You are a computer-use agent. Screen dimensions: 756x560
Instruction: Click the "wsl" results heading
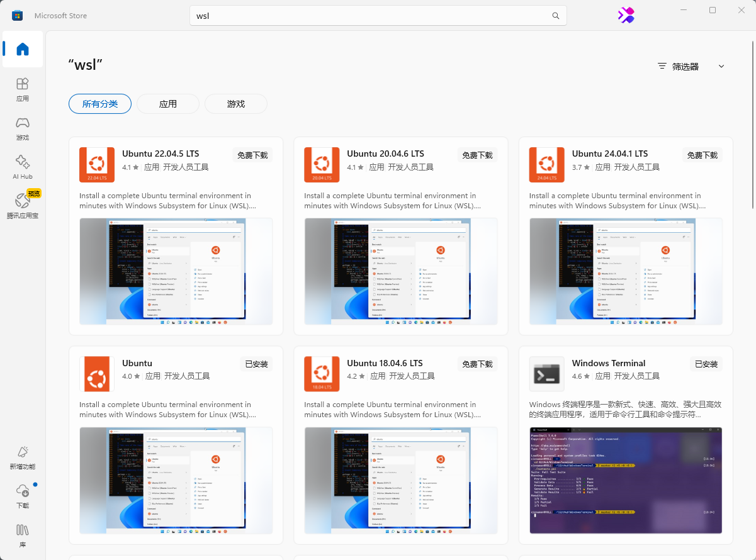(x=86, y=65)
